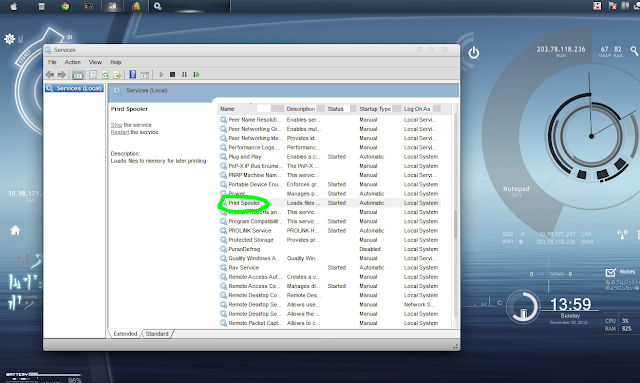This screenshot has width=640, height=383.
Task: Select the PROLiNK Service row
Action: tap(329, 230)
